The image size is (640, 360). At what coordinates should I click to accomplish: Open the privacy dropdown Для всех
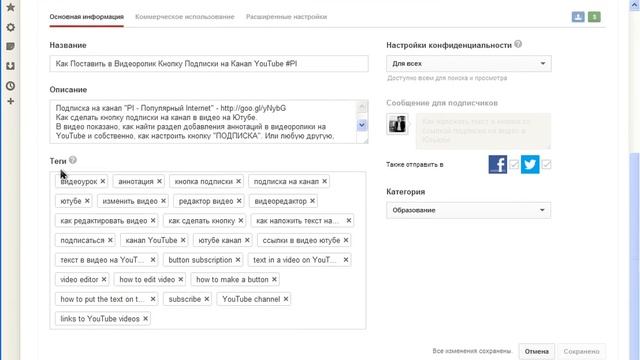(x=469, y=63)
